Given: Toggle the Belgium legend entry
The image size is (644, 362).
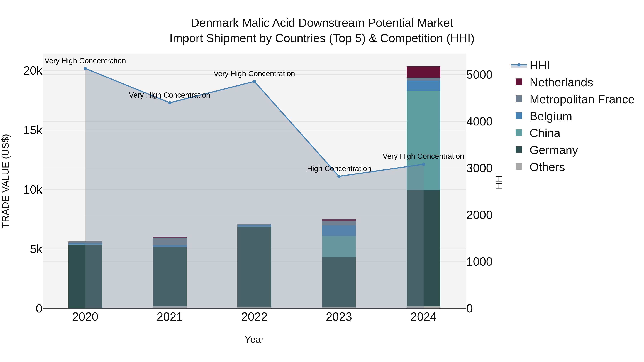Looking at the screenshot, I should click(x=543, y=116).
